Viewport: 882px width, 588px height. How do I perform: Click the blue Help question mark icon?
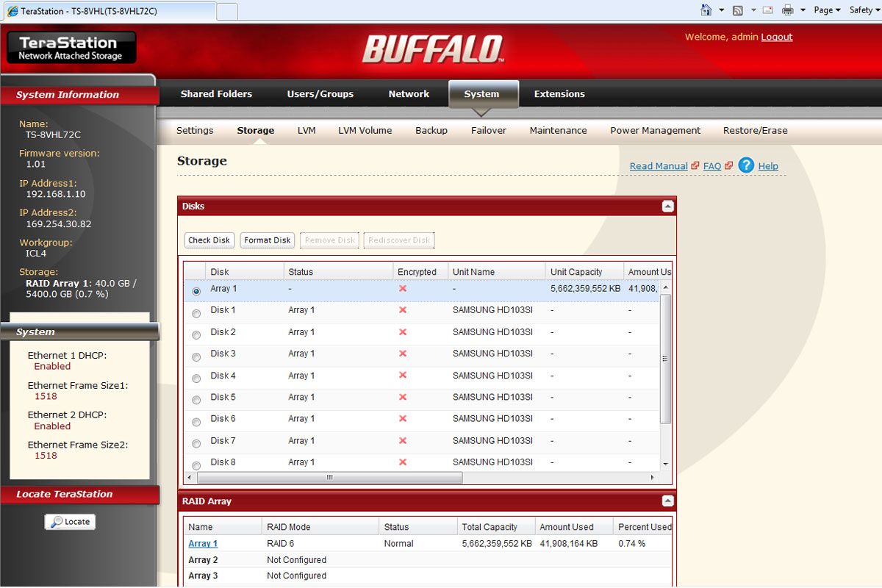746,165
